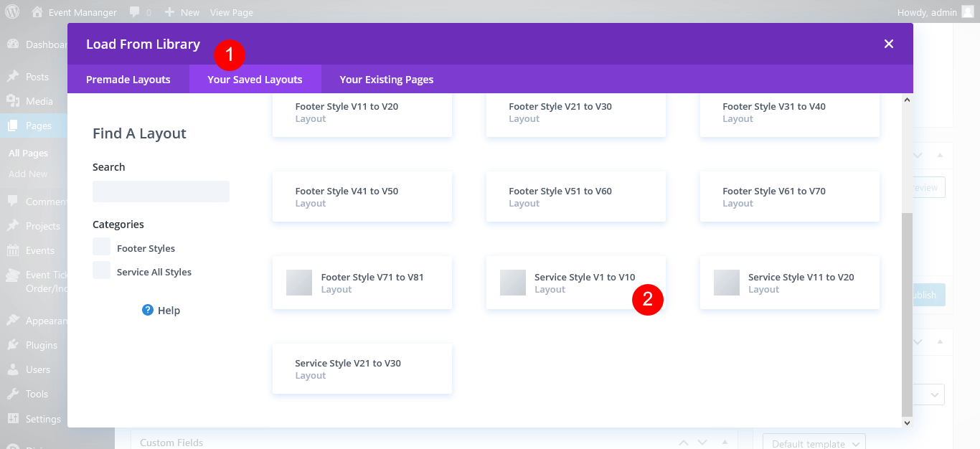The image size is (980, 449).
Task: Close the Load From Library modal
Action: [x=889, y=44]
